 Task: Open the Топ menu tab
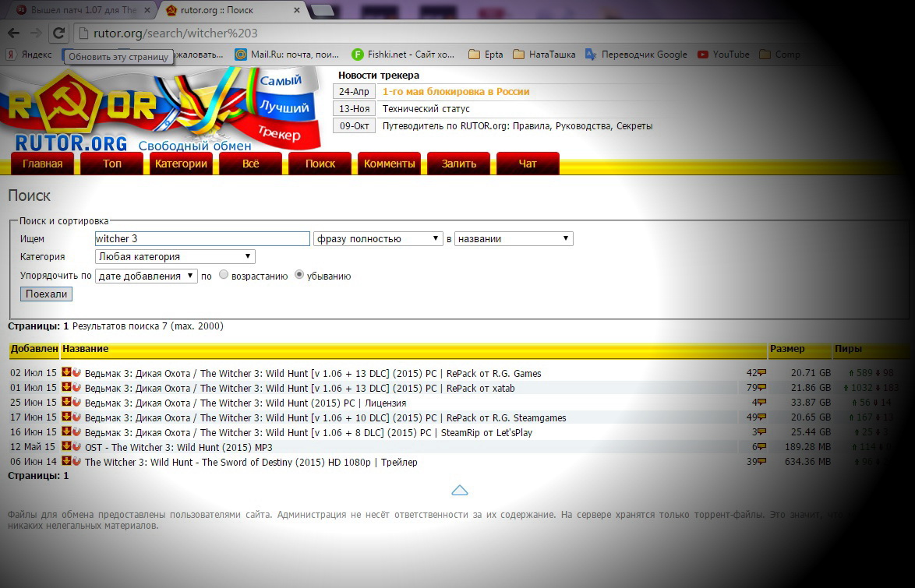click(112, 164)
